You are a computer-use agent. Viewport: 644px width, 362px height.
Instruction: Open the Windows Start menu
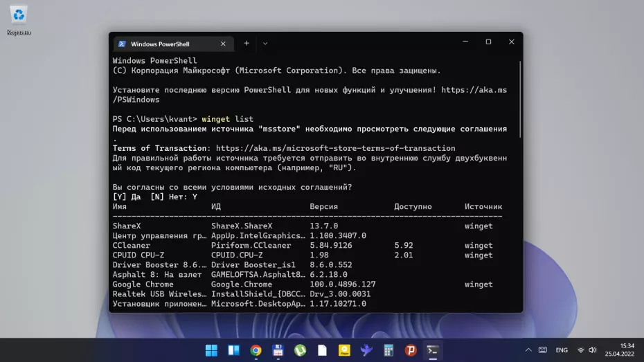tap(211, 350)
